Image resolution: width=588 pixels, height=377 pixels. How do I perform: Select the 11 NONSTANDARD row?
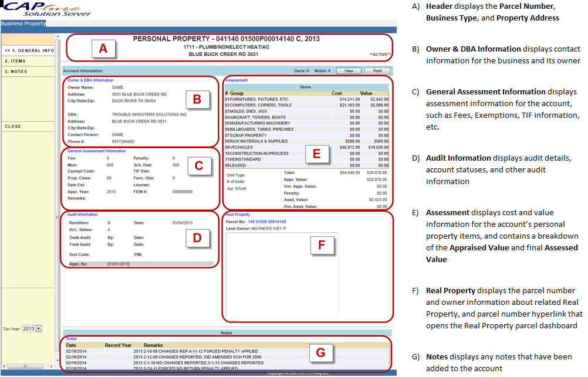click(x=306, y=159)
